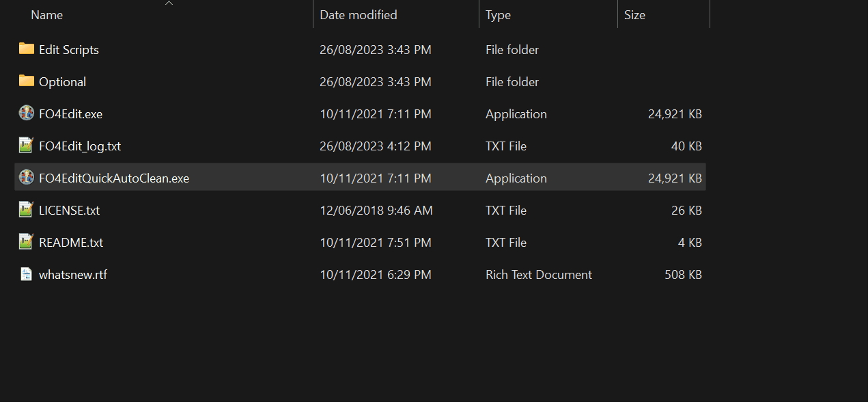
Task: Click the Optional folder icon
Action: [27, 81]
